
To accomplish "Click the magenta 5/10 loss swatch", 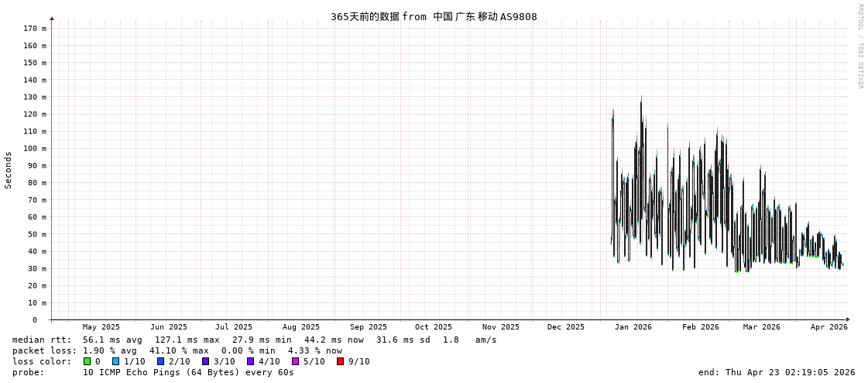I will click(x=296, y=361).
